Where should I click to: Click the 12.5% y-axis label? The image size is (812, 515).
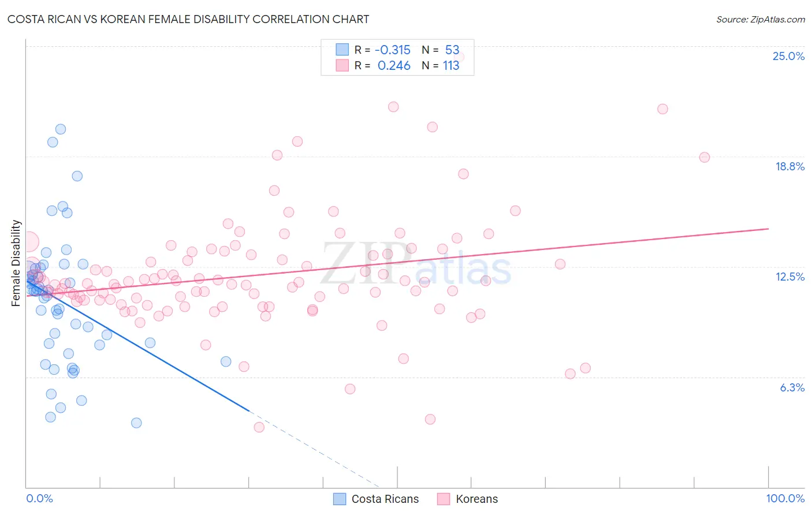pos(789,277)
